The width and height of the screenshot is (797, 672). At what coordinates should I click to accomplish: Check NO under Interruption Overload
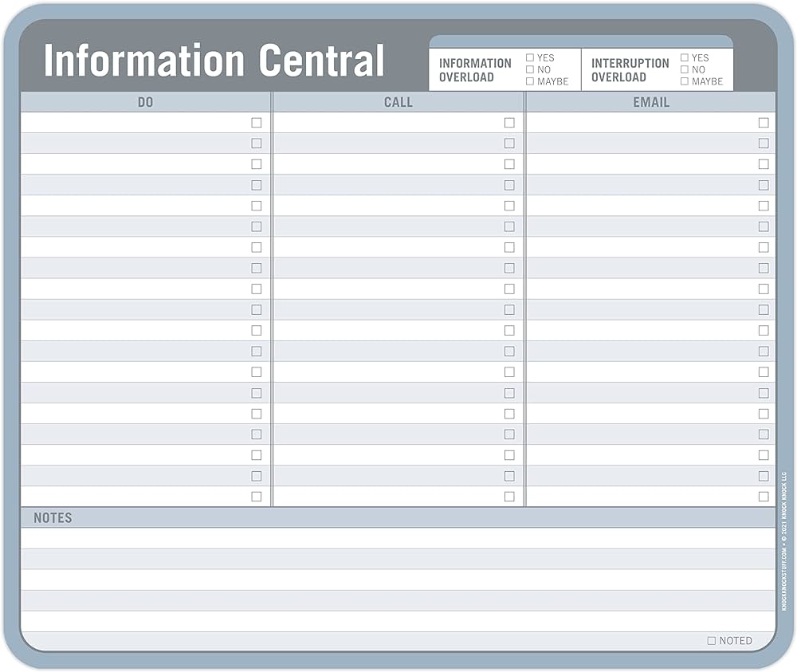tap(684, 69)
